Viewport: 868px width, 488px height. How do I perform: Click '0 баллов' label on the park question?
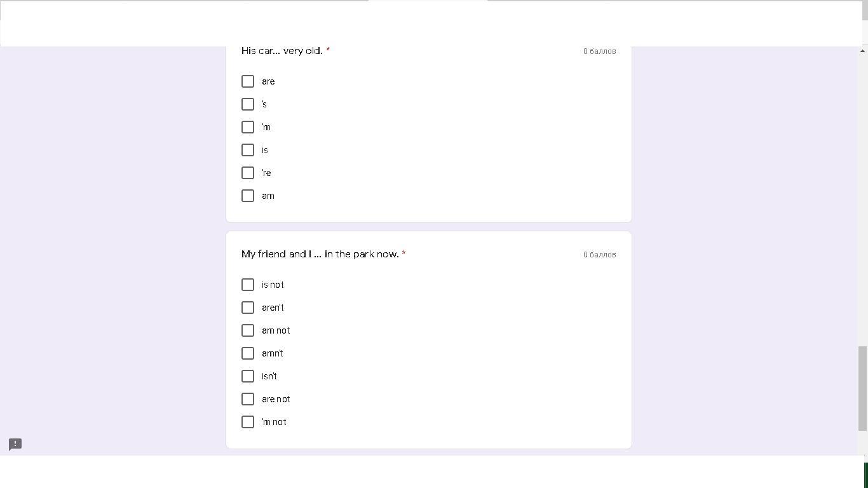pyautogui.click(x=599, y=255)
